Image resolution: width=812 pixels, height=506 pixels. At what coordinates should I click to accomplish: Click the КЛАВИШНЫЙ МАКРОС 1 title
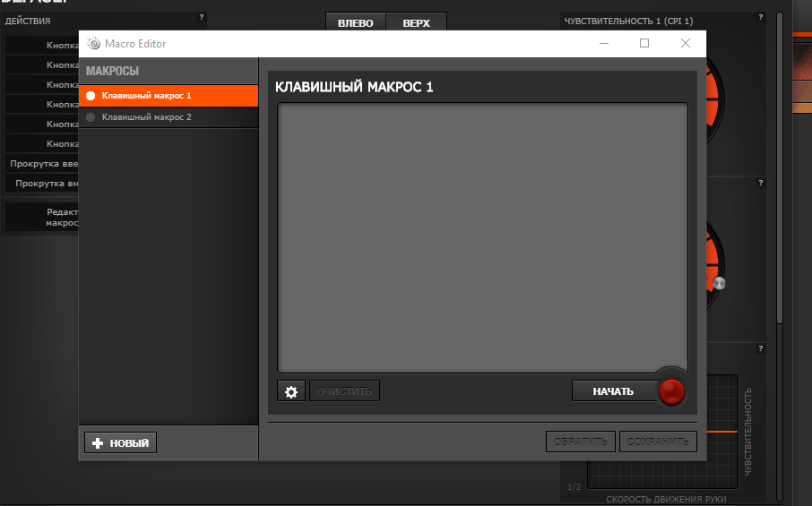click(354, 87)
